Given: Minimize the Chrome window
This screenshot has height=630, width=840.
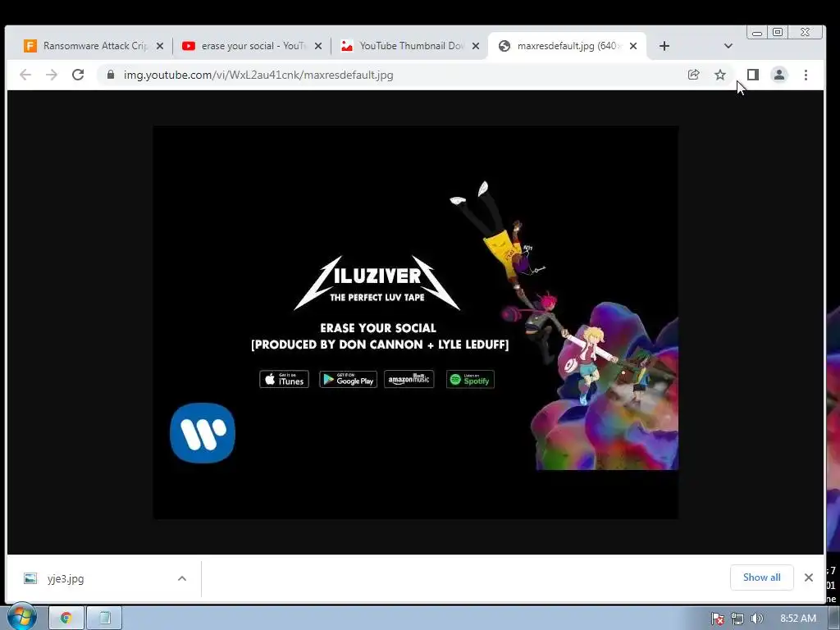Looking at the screenshot, I should coord(757,33).
